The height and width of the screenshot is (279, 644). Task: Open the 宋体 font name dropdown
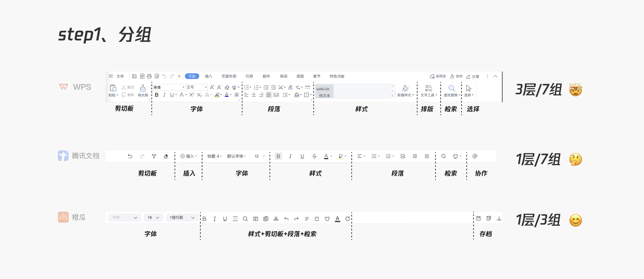[x=183, y=87]
